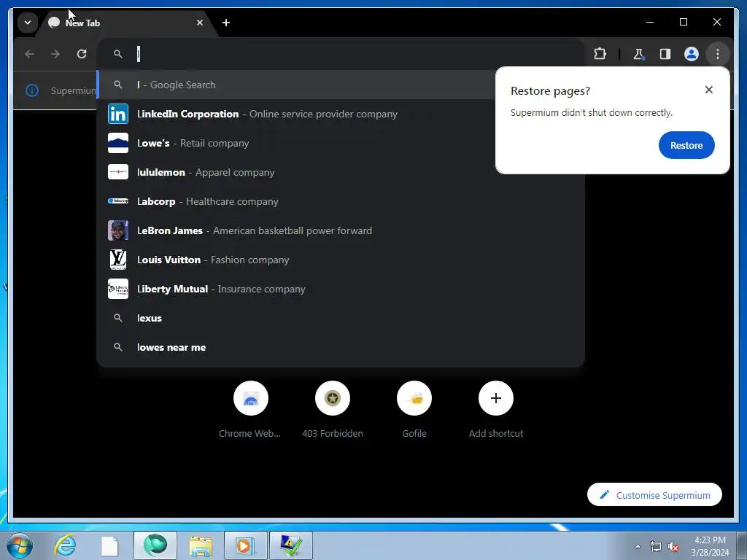Open the 403 Forbidden shortcut

pos(333,410)
